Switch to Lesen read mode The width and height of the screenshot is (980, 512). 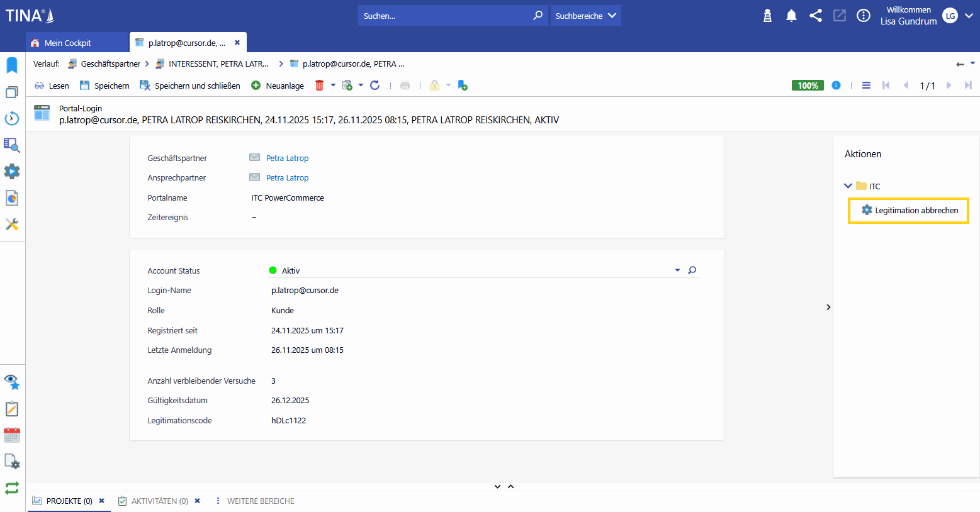click(52, 86)
